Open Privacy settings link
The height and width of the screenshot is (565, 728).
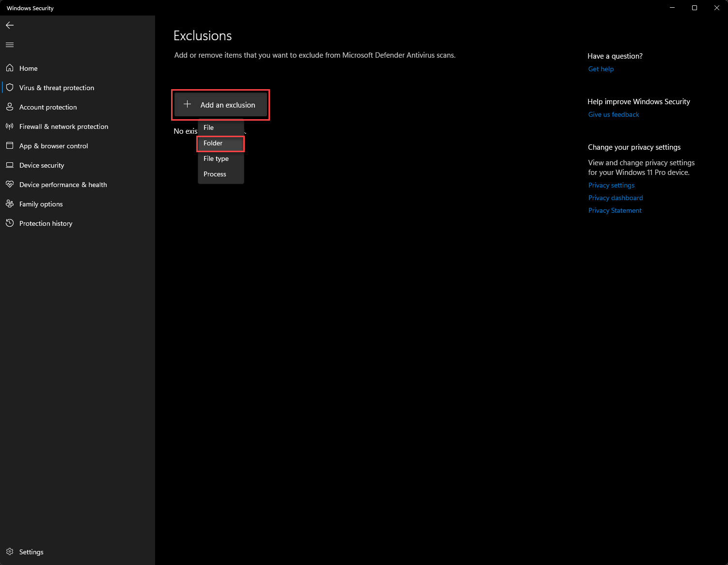click(611, 185)
